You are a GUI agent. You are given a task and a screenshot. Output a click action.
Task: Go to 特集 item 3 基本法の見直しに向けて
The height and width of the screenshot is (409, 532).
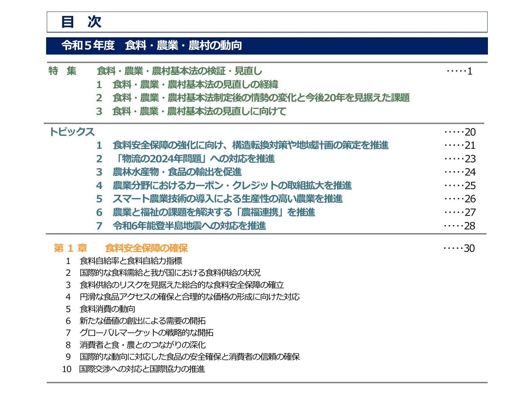point(199,111)
